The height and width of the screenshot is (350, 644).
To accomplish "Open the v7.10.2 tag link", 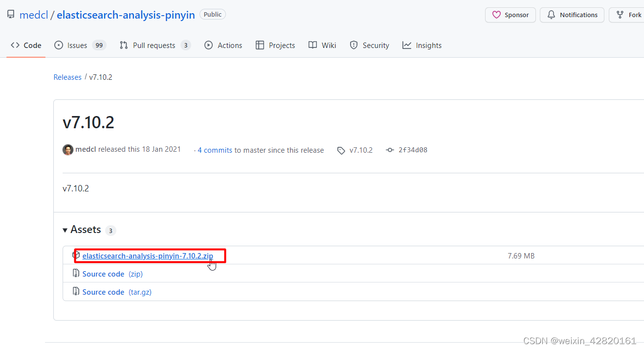I will click(361, 150).
